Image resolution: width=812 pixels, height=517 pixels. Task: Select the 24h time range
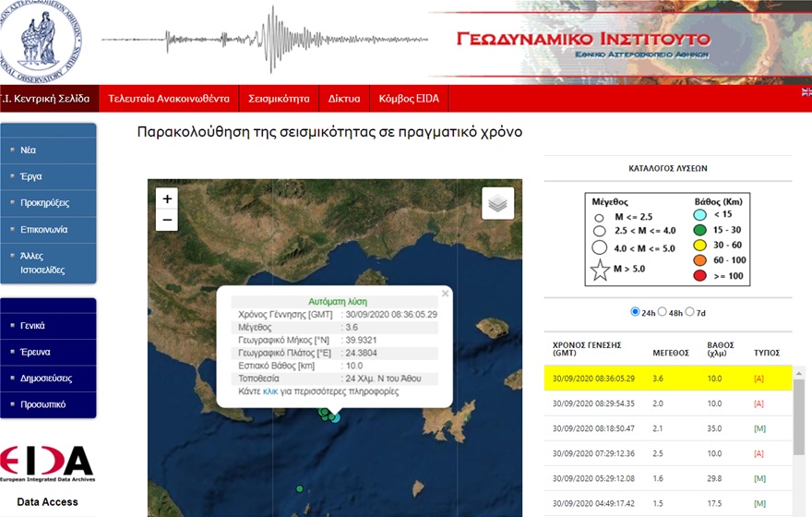coord(635,312)
